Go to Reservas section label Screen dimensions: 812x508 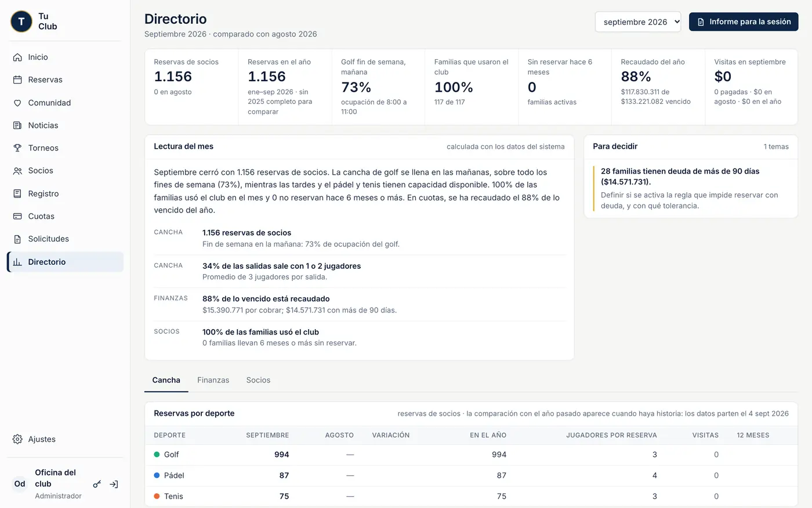(45, 80)
